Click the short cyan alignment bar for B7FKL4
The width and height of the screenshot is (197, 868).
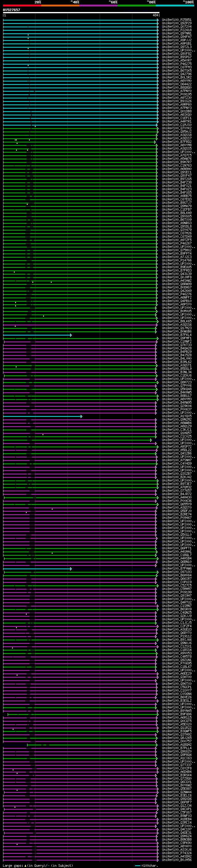pyautogui.click(x=37, y=335)
